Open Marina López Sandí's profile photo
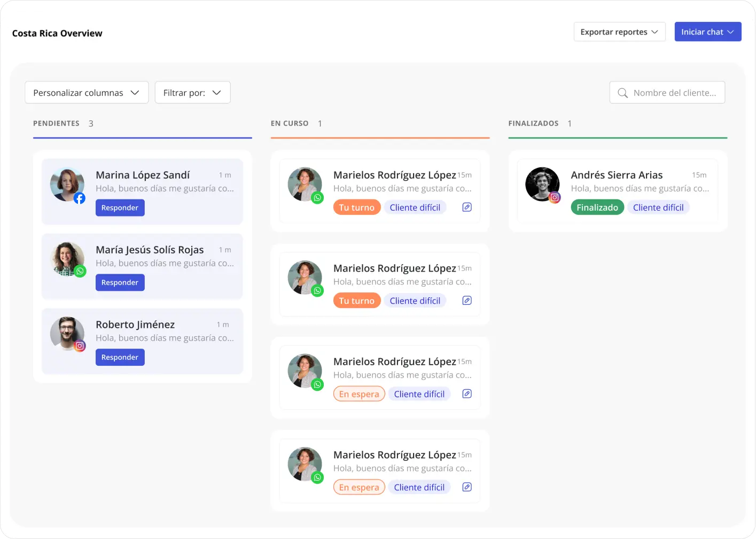 click(x=67, y=184)
